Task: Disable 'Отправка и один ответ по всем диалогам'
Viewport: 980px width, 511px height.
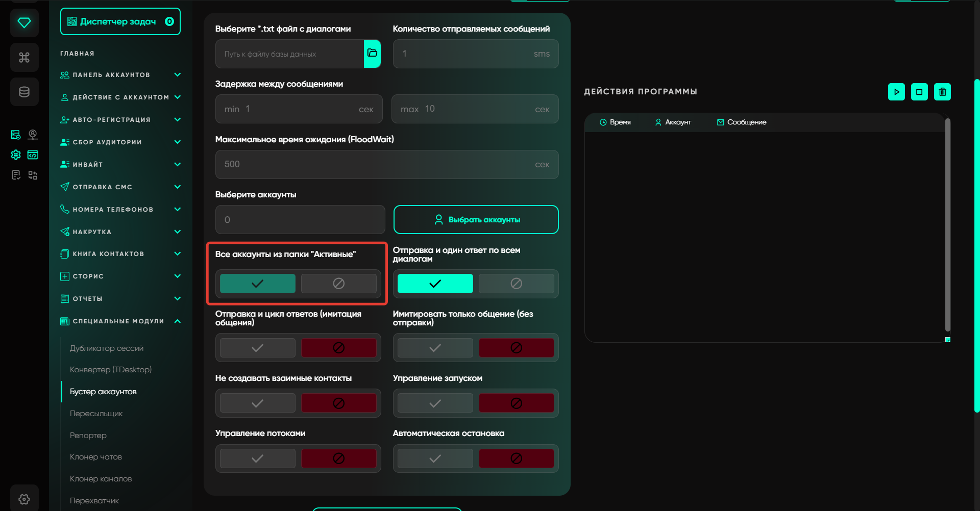Action: click(x=516, y=284)
